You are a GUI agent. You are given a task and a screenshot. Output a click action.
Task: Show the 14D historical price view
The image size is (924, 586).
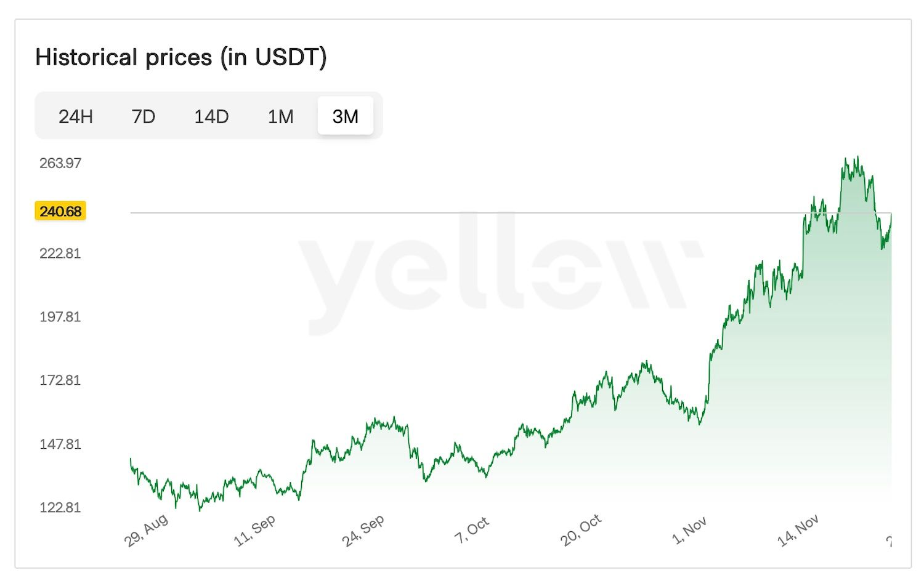coord(211,116)
